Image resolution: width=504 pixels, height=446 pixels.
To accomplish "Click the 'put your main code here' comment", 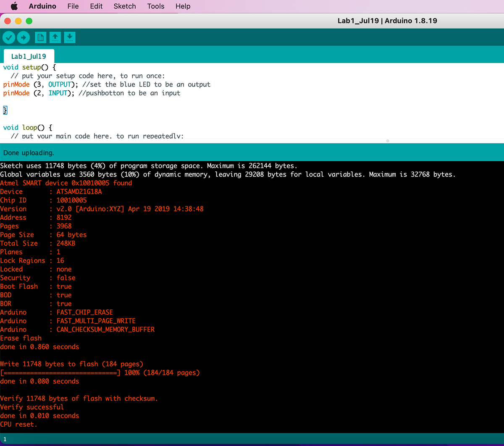I will click(97, 136).
